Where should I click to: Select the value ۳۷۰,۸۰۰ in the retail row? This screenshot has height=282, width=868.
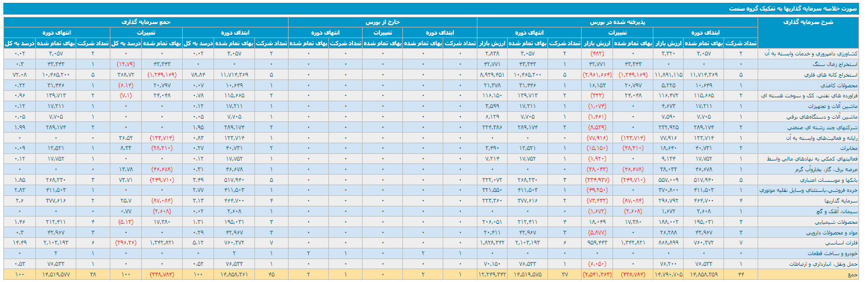(669, 190)
